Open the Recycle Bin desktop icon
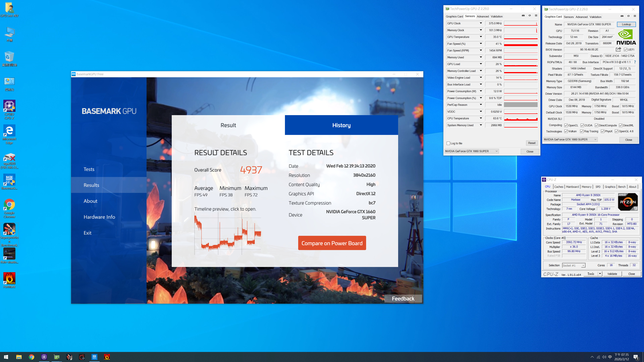Image resolution: width=644 pixels, height=362 pixels. click(9, 59)
